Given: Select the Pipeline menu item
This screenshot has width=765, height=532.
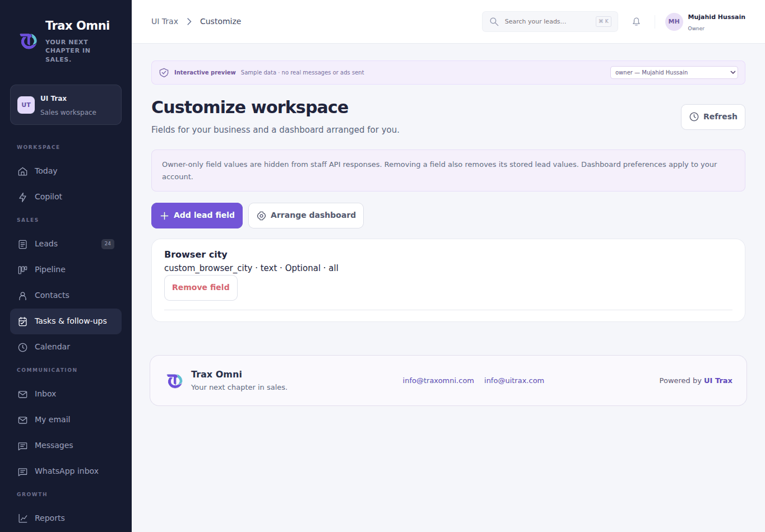Looking at the screenshot, I should point(66,269).
